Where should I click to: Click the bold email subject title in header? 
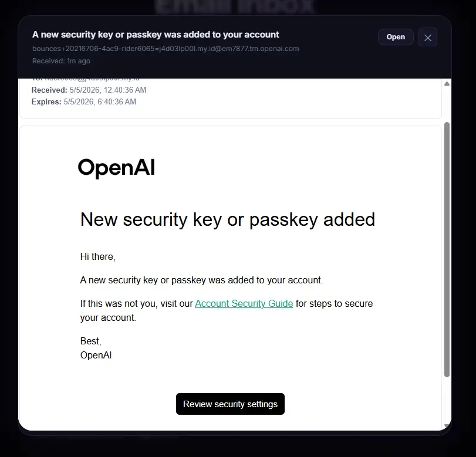(x=156, y=35)
